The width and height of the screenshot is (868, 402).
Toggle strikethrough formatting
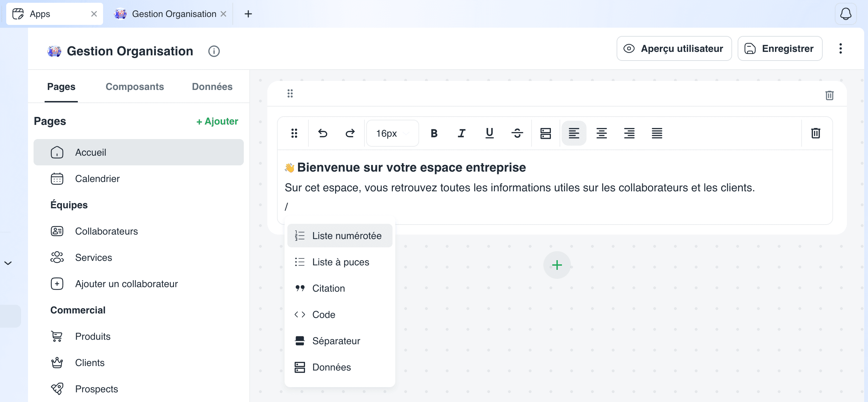[x=517, y=133]
